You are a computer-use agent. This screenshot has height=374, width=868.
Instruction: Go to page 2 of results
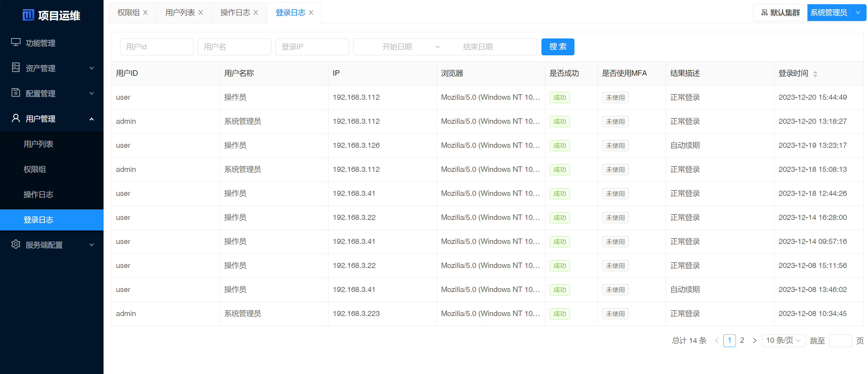click(742, 340)
